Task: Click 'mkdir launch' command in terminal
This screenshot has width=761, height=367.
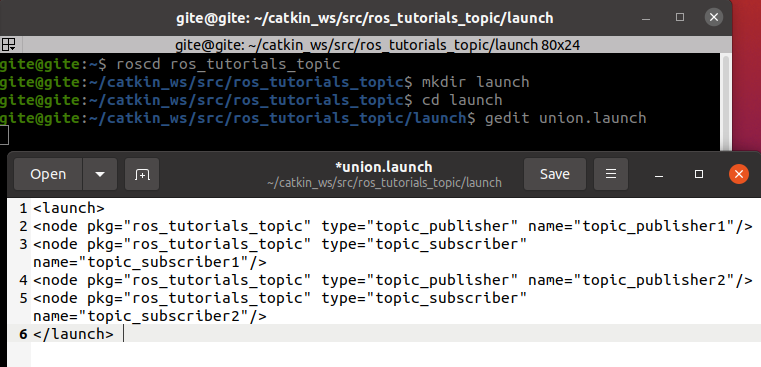Action: 475,82
